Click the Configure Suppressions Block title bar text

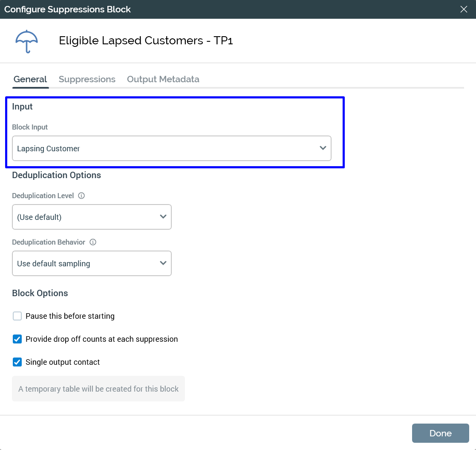click(67, 9)
